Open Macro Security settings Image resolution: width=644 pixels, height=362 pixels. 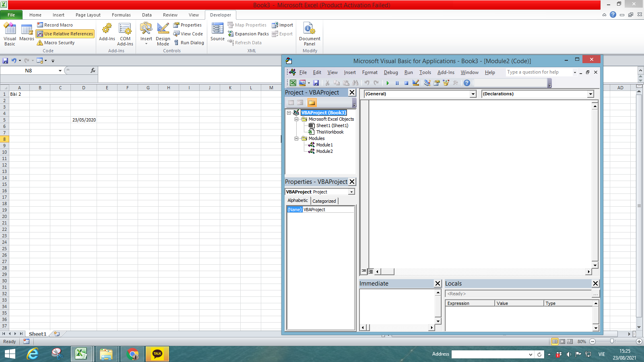[56, 43]
